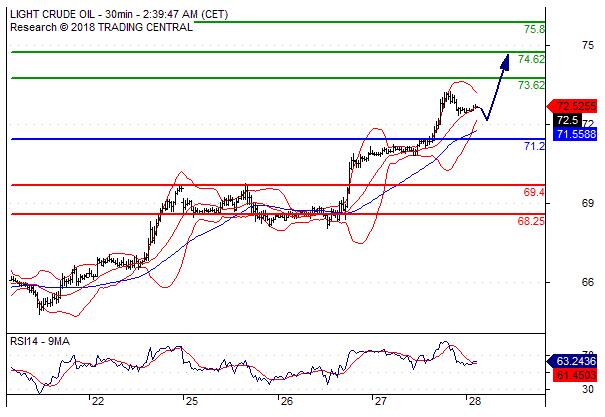Select date 27 on the time axis

pyautogui.click(x=379, y=401)
